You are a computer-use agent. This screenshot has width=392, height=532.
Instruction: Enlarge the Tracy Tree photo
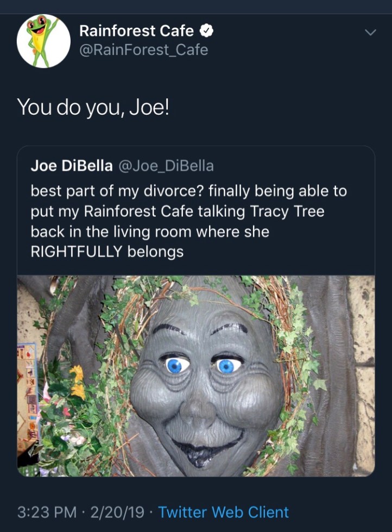195,375
